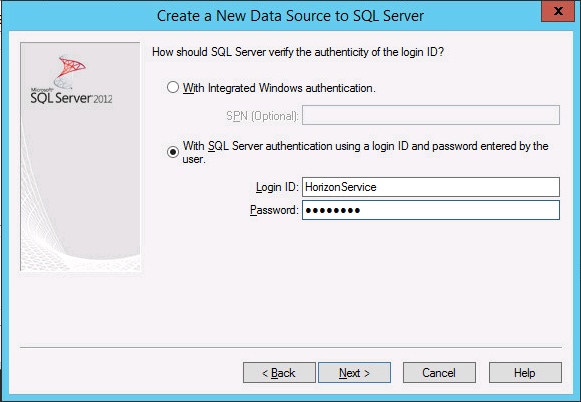Open Help for this dialog
The width and height of the screenshot is (581, 402).
coord(525,372)
